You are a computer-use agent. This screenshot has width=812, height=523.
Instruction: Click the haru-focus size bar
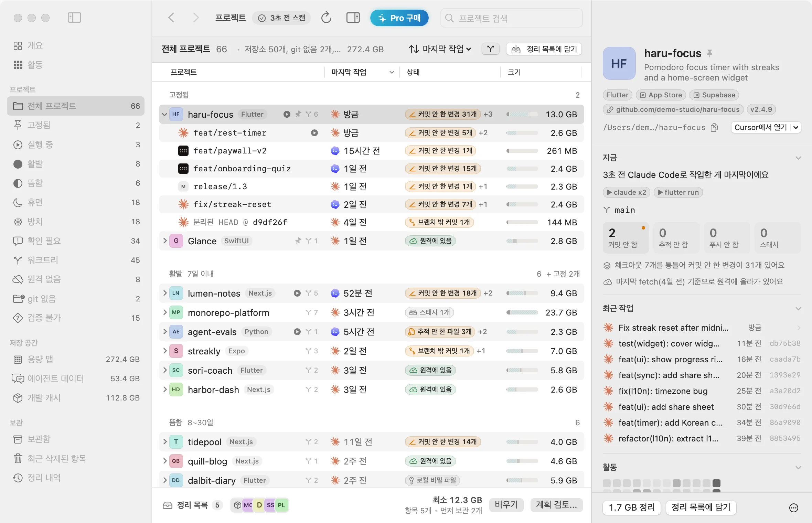pos(522,114)
